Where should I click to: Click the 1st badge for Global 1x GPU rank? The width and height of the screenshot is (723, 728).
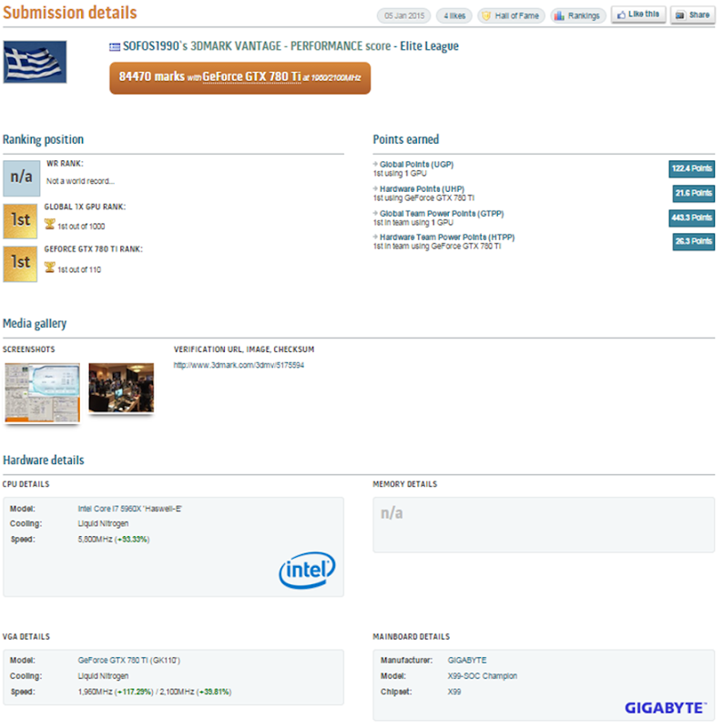(x=20, y=221)
